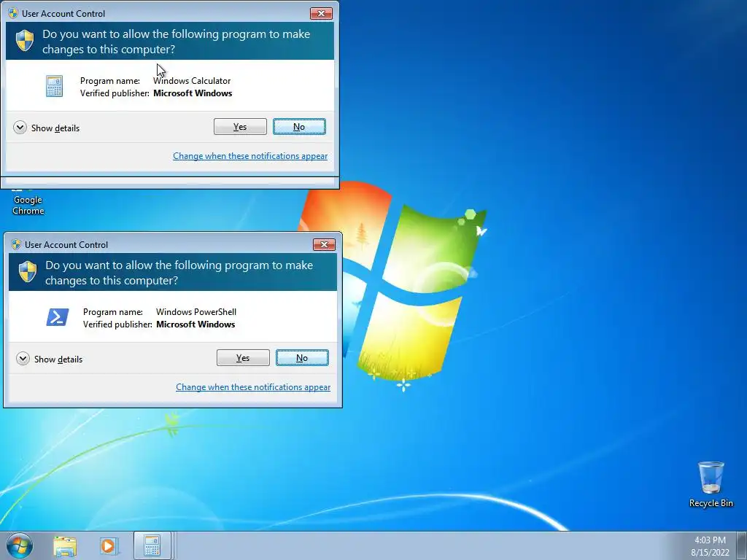Click Yes in the Windows PowerShell UAC dialog
747x560 pixels.
[243, 357]
